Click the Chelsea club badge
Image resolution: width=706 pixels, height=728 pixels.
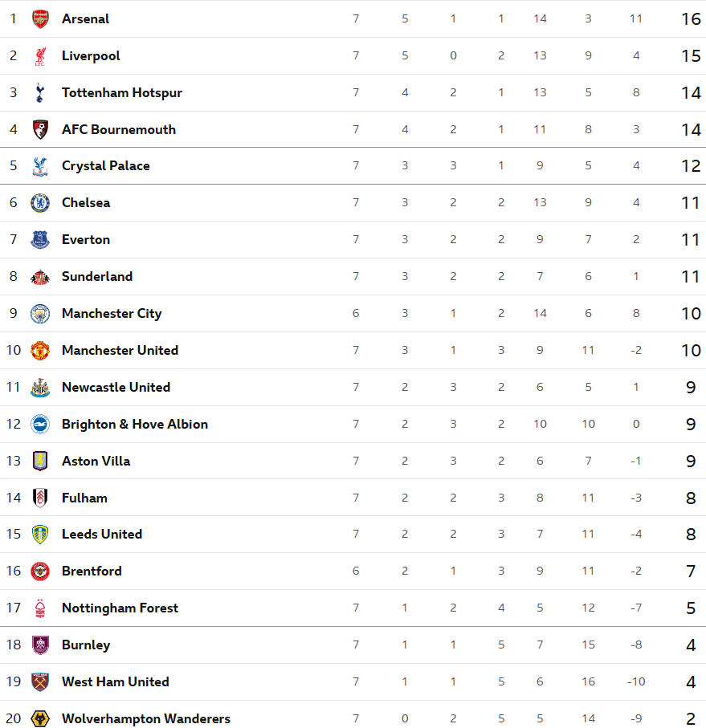(40, 203)
